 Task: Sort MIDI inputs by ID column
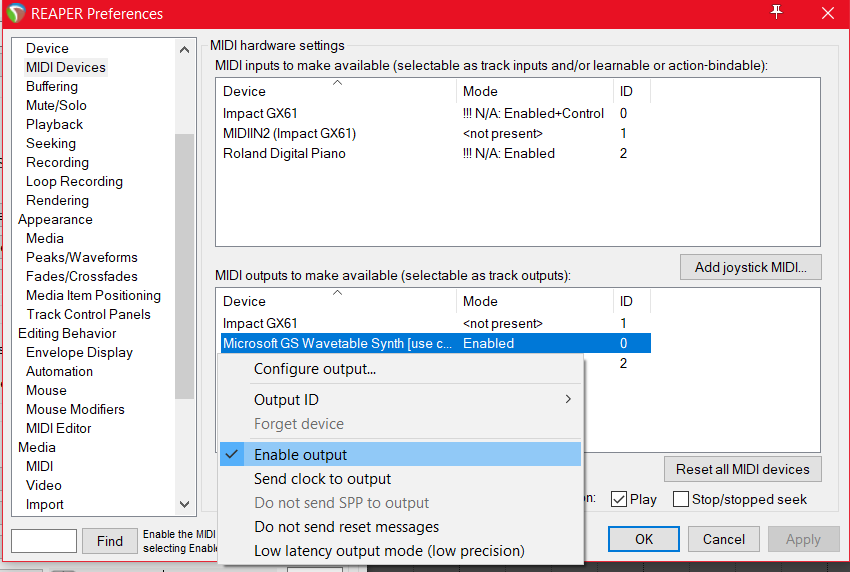(632, 91)
